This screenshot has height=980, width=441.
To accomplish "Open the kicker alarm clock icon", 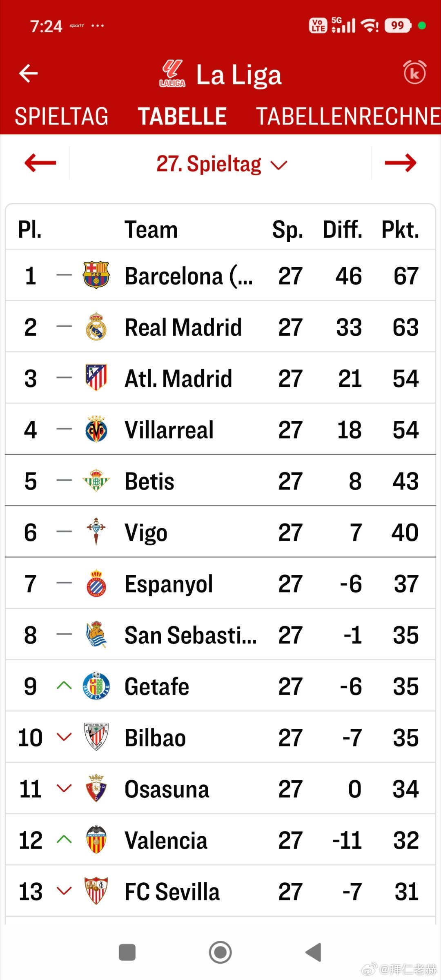I will point(414,73).
